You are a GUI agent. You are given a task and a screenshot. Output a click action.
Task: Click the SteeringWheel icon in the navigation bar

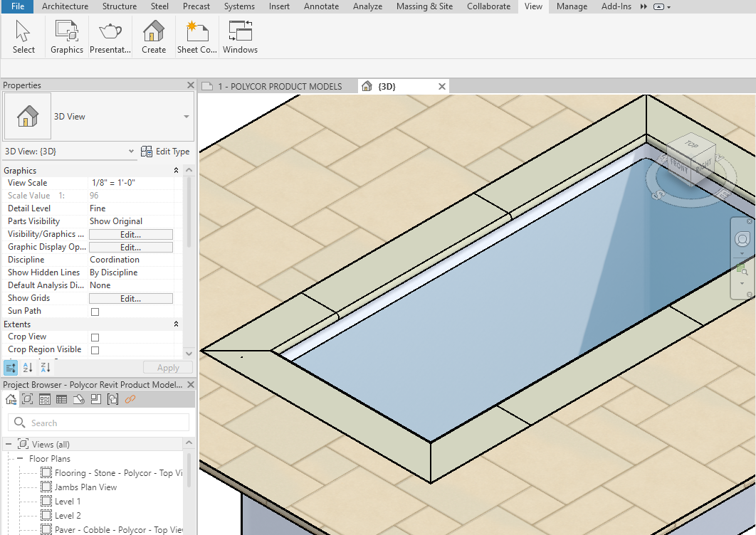click(x=742, y=240)
